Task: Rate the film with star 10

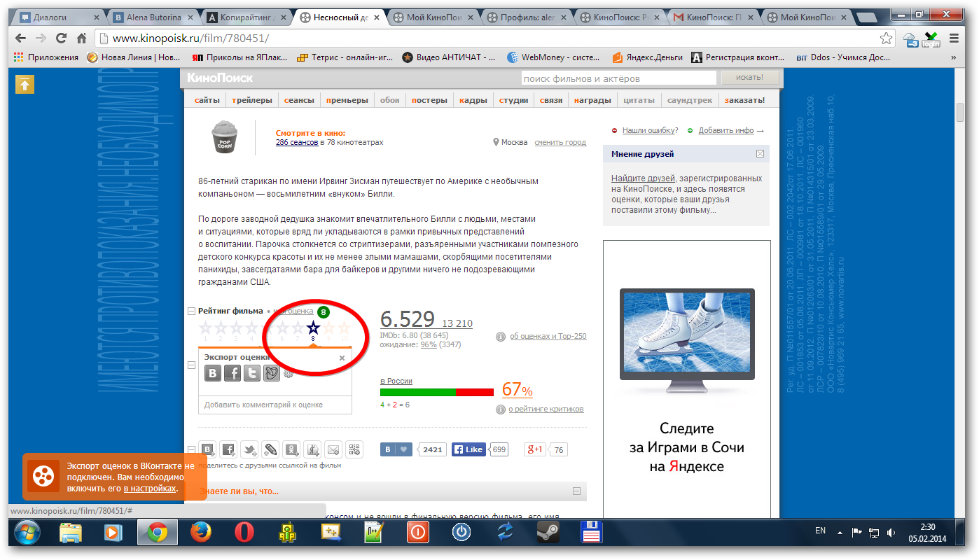Action: 344,327
